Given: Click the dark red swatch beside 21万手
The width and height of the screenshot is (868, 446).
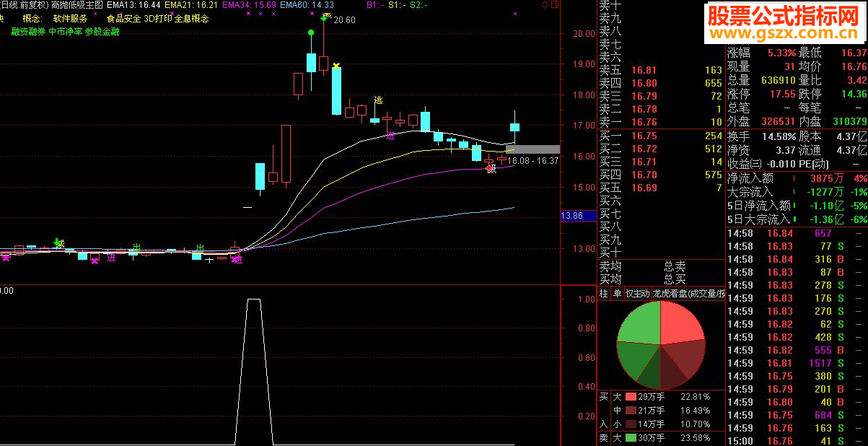Looking at the screenshot, I should pos(631,411).
